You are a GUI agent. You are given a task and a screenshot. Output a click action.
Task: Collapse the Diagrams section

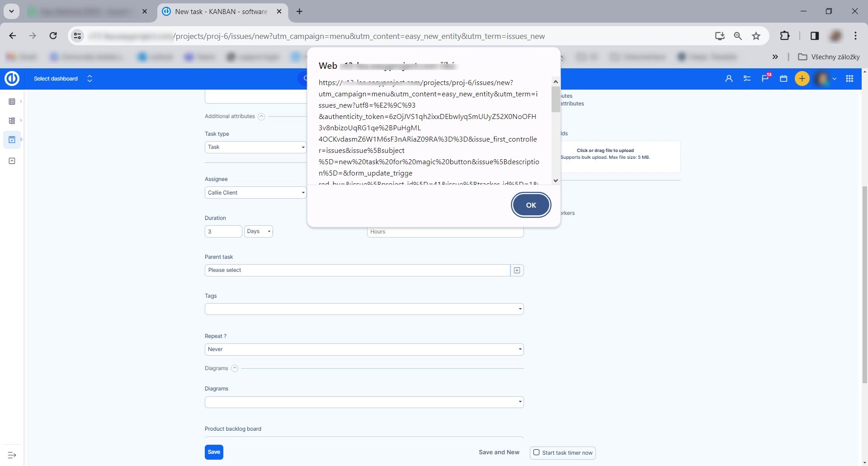[235, 368]
